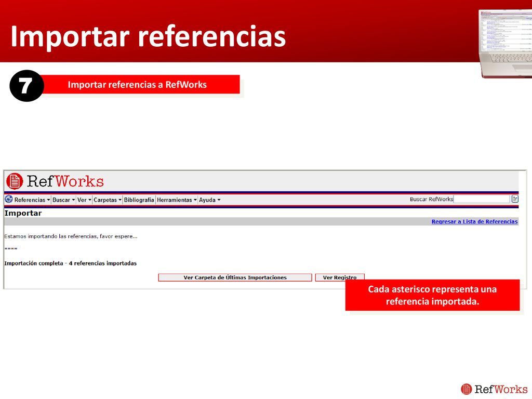Click the 'Buscar RefWorks' label
Image resolution: width=532 pixels, height=399 pixels.
tap(431, 199)
